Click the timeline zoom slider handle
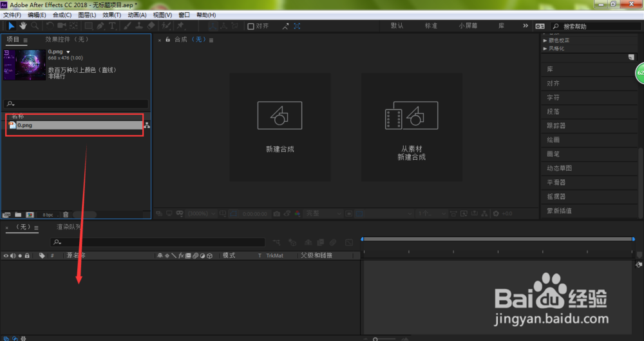 point(375,339)
